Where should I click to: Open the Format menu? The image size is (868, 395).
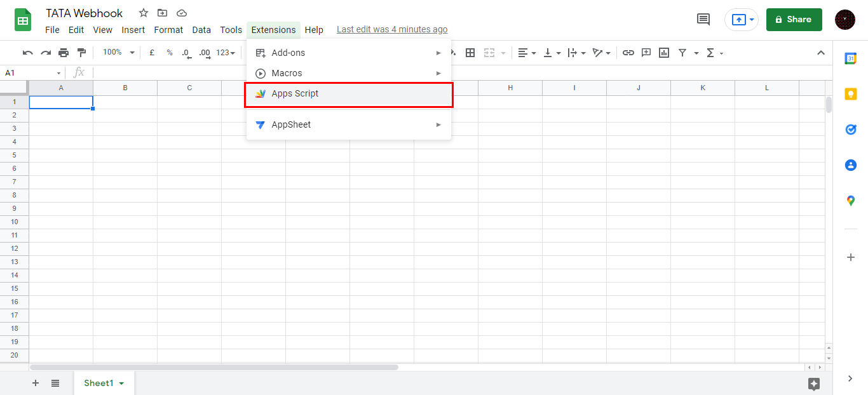pyautogui.click(x=168, y=30)
